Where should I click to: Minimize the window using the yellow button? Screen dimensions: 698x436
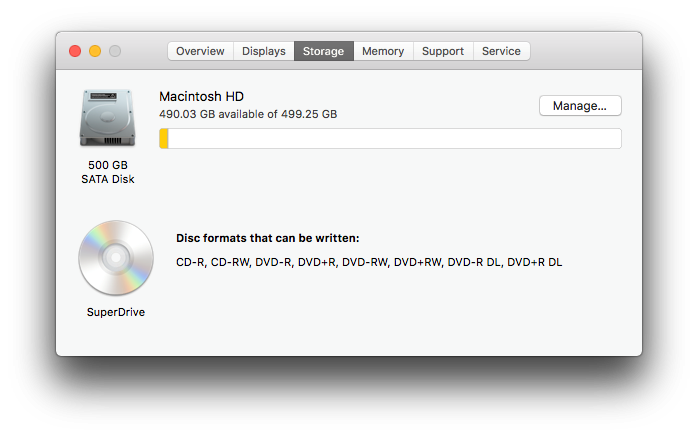click(95, 51)
